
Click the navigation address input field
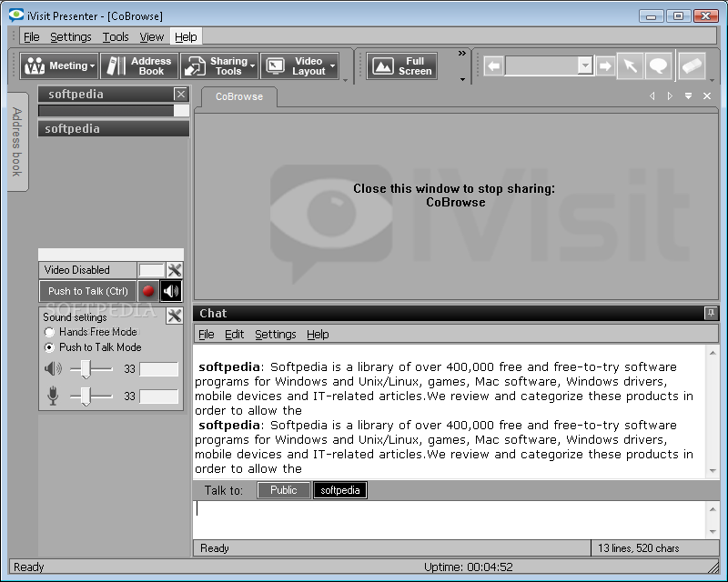[x=541, y=65]
